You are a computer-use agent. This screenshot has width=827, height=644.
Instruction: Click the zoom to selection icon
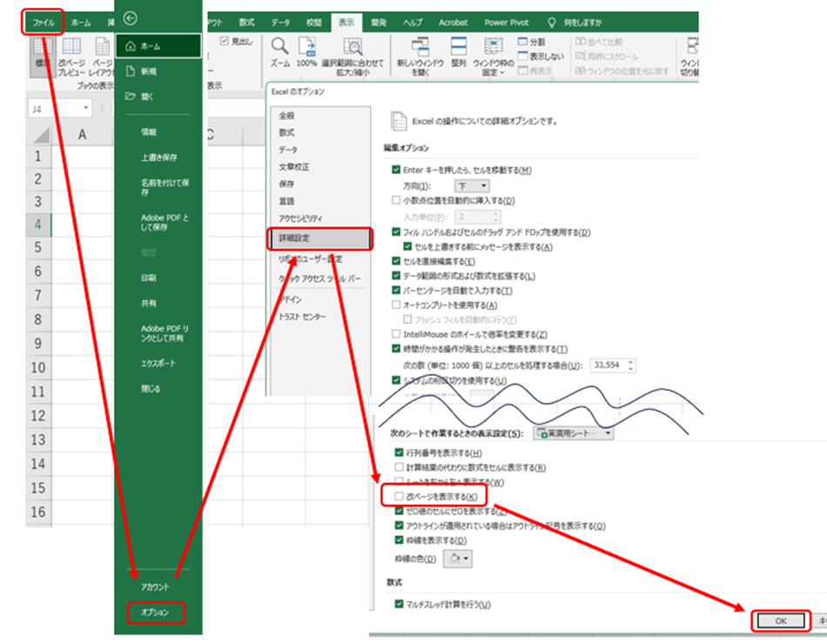click(x=353, y=47)
